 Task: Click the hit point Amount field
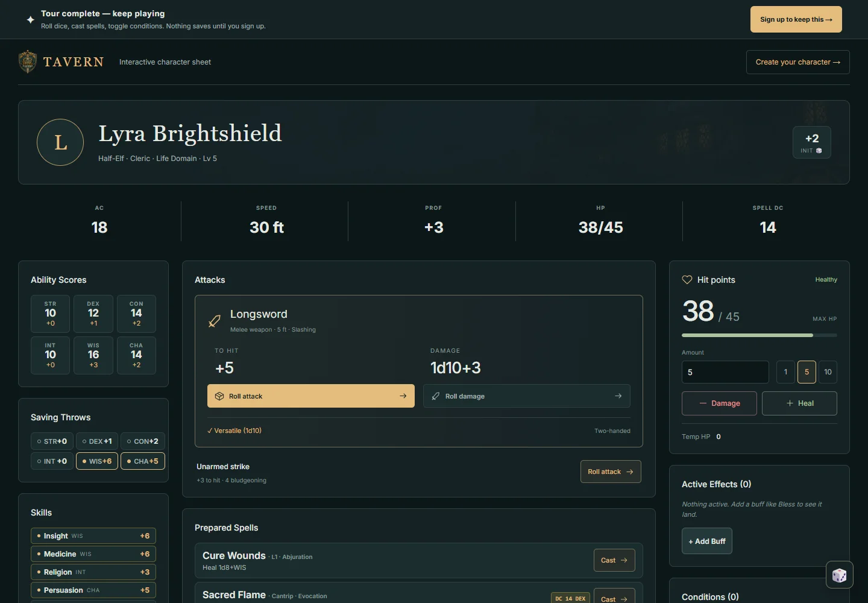[725, 372]
